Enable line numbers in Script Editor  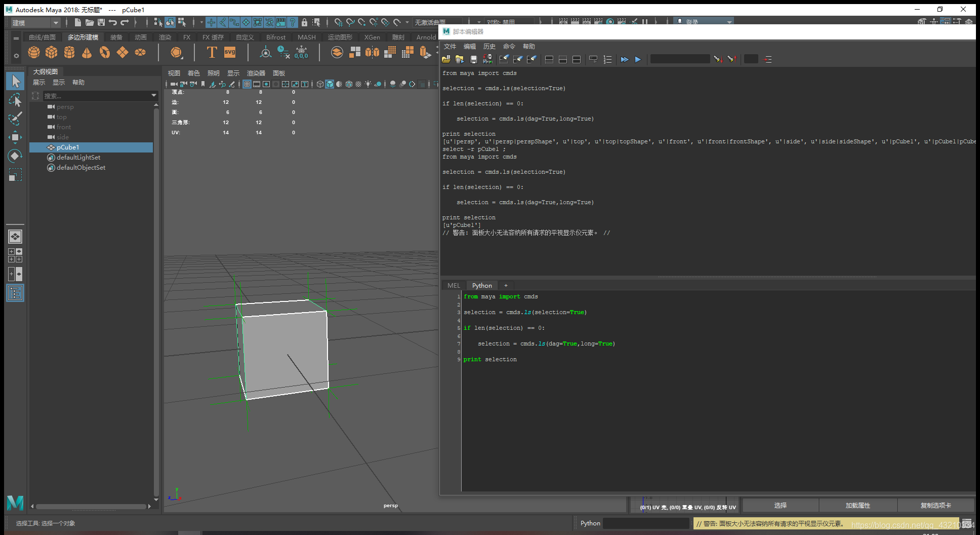607,59
